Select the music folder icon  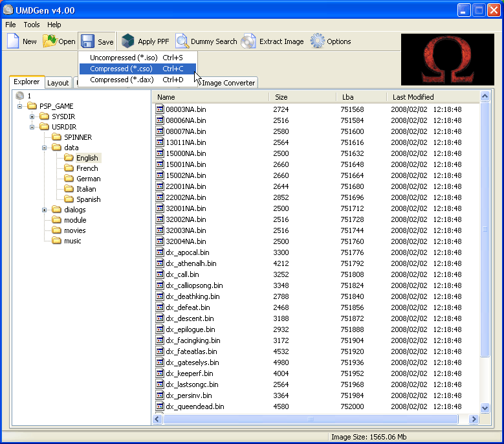pyautogui.click(x=56, y=241)
